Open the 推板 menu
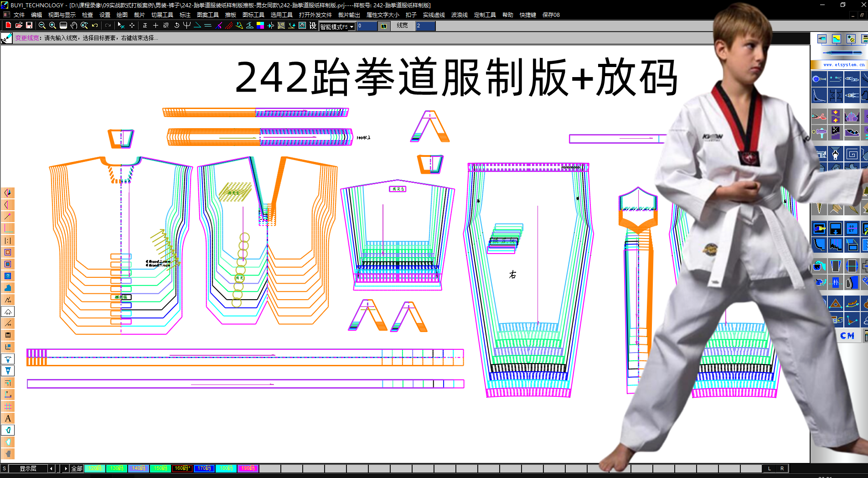 [231, 15]
